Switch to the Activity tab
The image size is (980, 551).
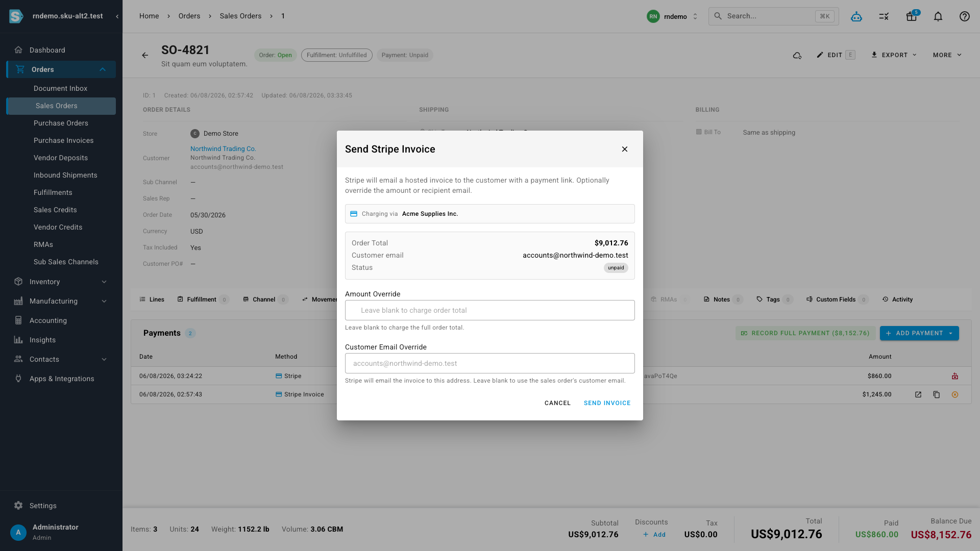pos(898,299)
